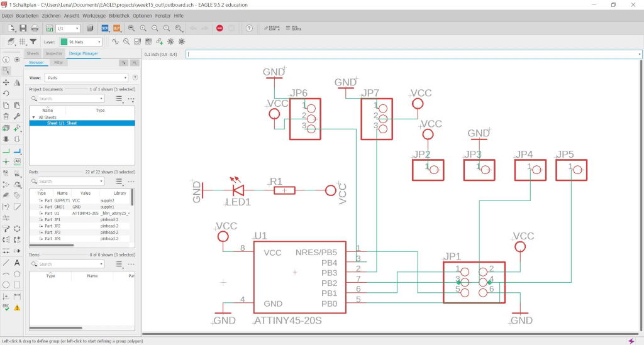Click the Save icon in the toolbar
The height and width of the screenshot is (345, 644).
pyautogui.click(x=23, y=28)
